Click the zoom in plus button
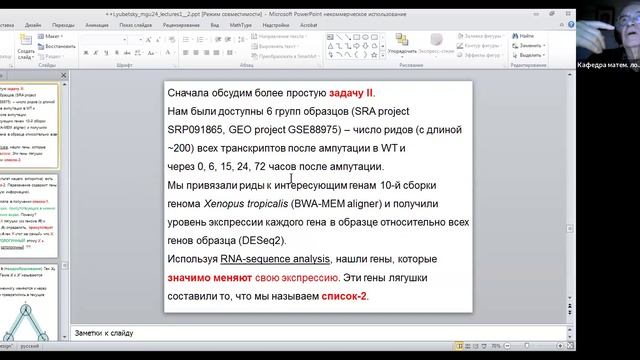The width and height of the screenshot is (640, 360). 560,346
